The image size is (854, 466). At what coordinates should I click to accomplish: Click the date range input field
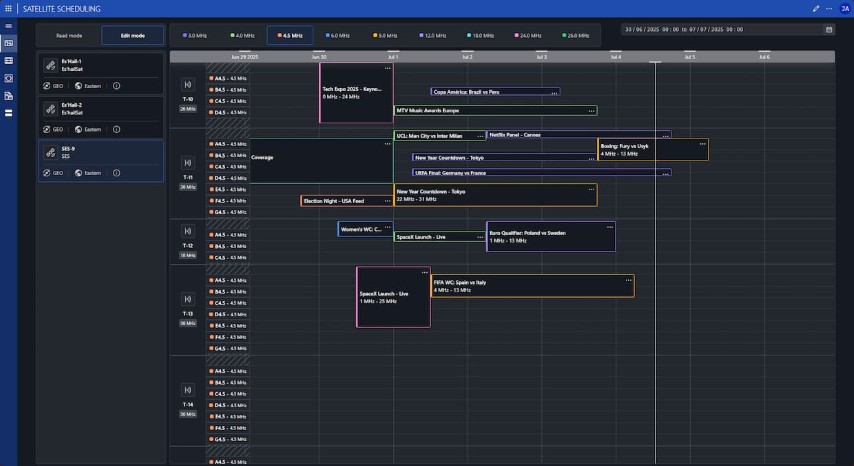[x=720, y=29]
